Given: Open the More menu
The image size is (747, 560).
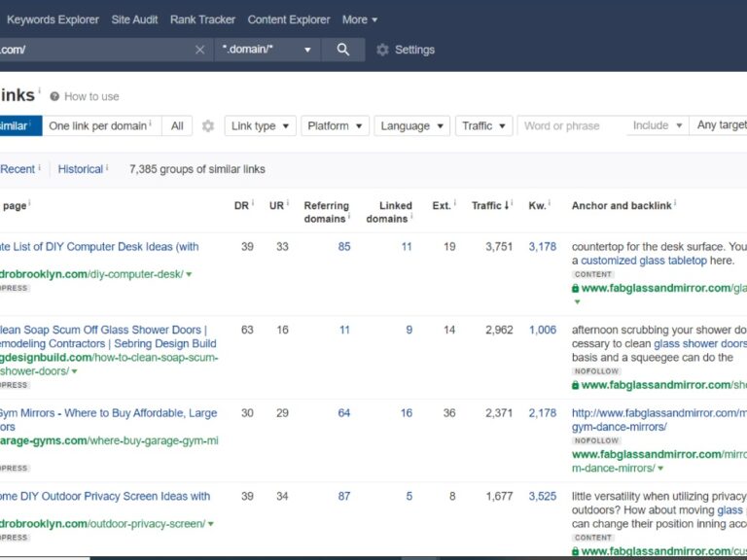Looking at the screenshot, I should click(x=360, y=19).
